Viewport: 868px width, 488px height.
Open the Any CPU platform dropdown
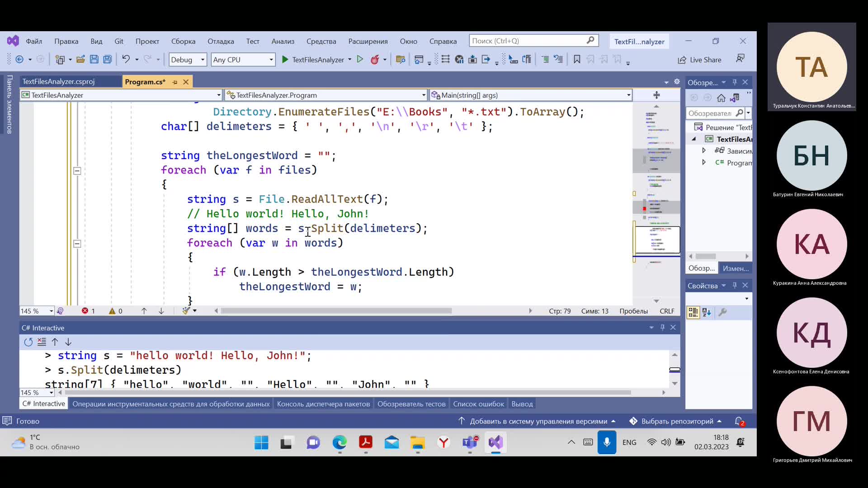pos(243,60)
